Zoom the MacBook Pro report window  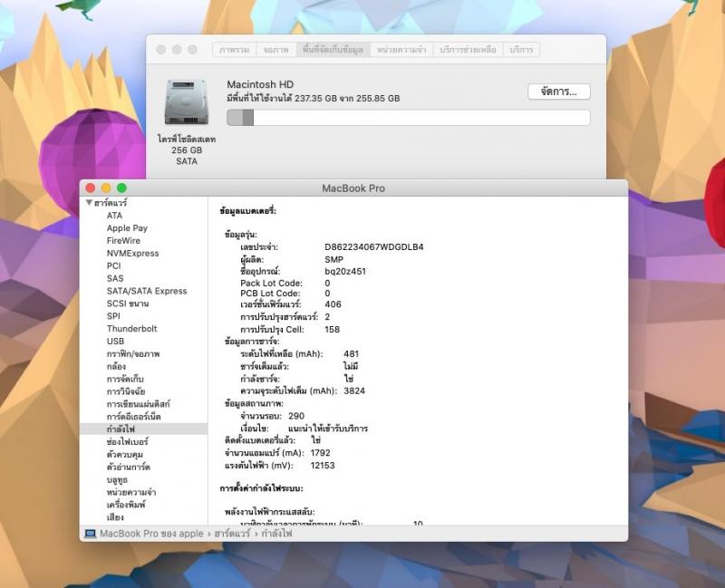click(x=121, y=188)
